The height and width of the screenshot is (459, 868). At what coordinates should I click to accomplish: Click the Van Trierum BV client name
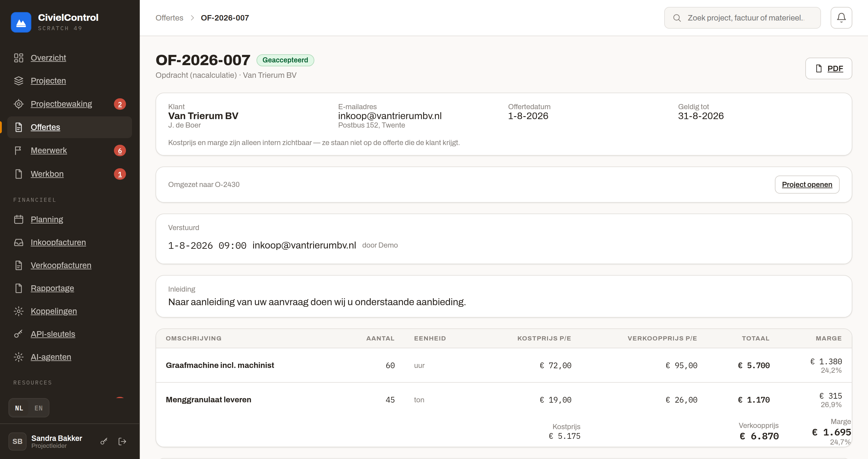coord(203,116)
